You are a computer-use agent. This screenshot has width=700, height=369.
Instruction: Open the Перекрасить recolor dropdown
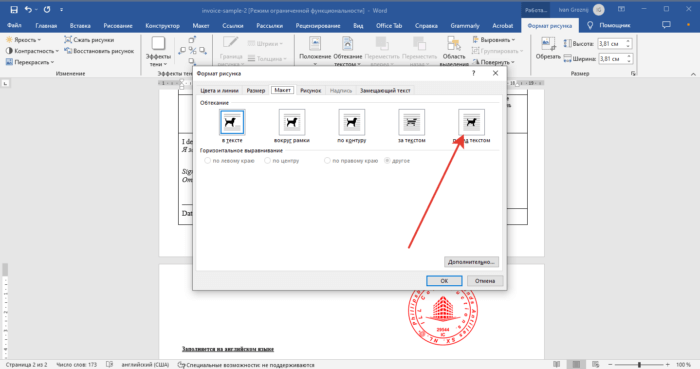click(x=30, y=62)
